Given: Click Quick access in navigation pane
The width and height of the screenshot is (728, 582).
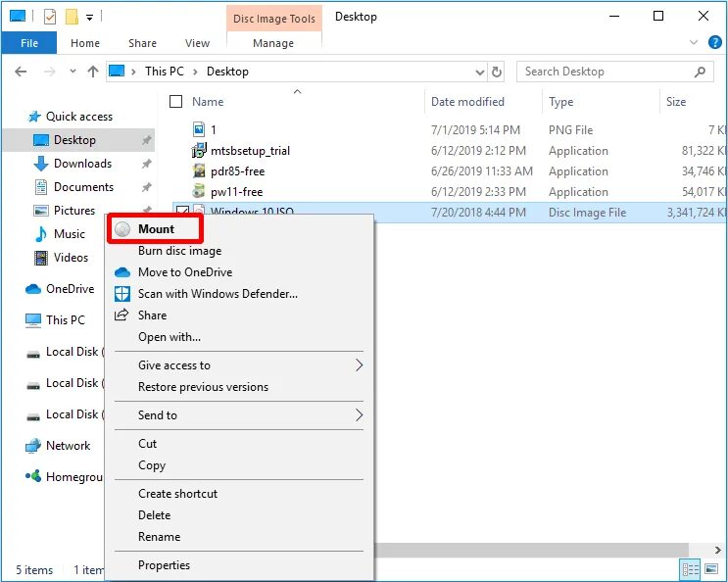Looking at the screenshot, I should point(79,117).
